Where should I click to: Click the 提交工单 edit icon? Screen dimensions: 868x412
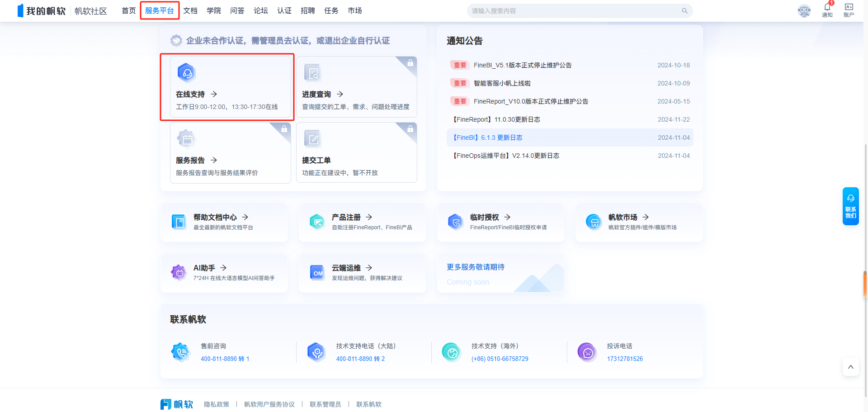point(312,138)
